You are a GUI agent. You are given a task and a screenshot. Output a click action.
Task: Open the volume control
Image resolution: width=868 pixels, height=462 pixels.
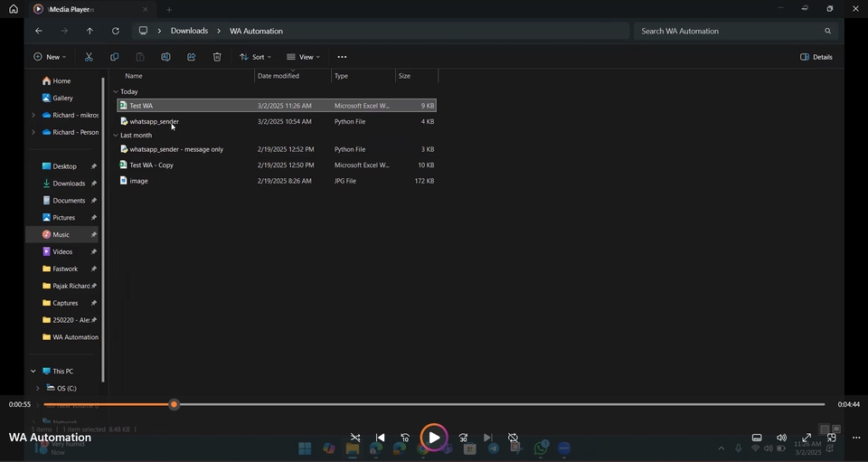[x=781, y=438]
